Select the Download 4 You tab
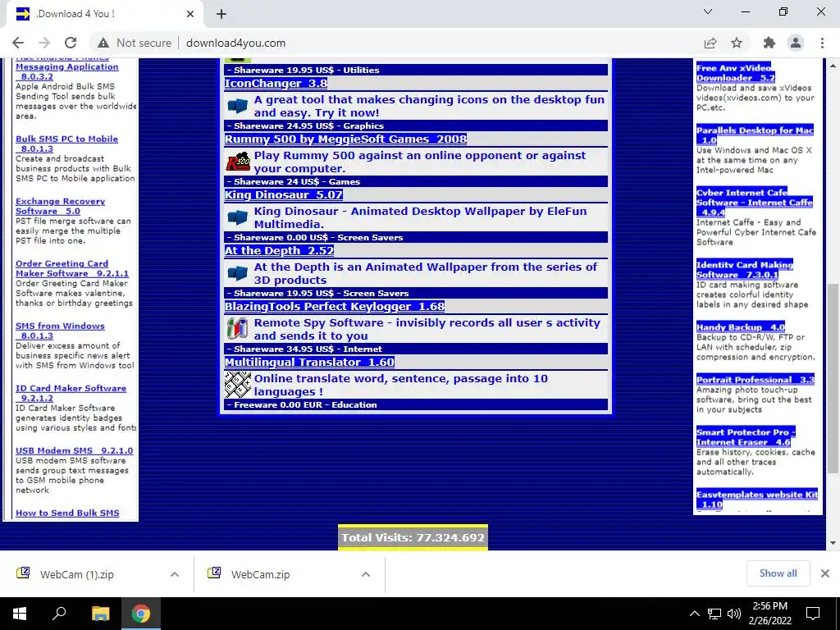The height and width of the screenshot is (630, 840). (104, 14)
